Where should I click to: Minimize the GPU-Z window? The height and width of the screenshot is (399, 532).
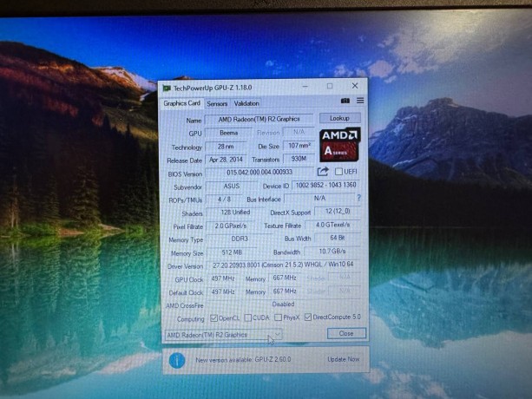305,86
